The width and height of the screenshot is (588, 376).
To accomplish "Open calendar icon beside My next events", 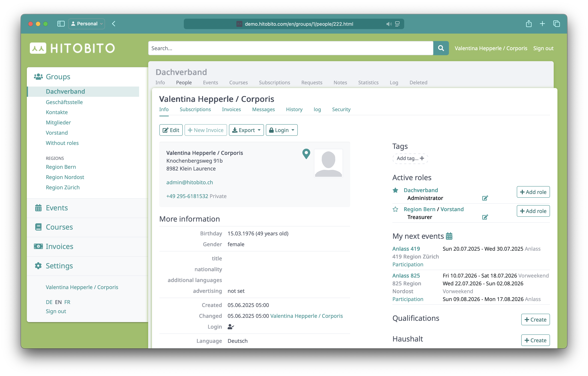I will tap(449, 236).
